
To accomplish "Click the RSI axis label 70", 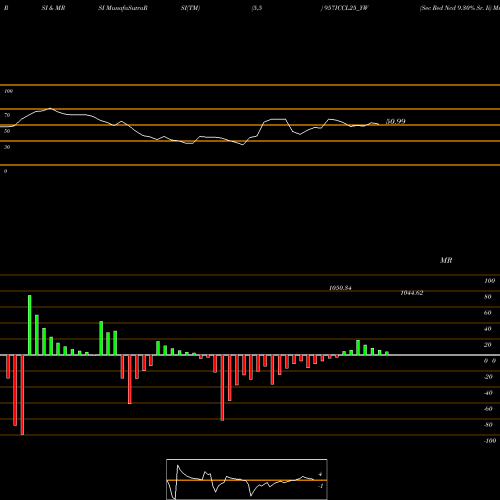I will coord(7,115).
